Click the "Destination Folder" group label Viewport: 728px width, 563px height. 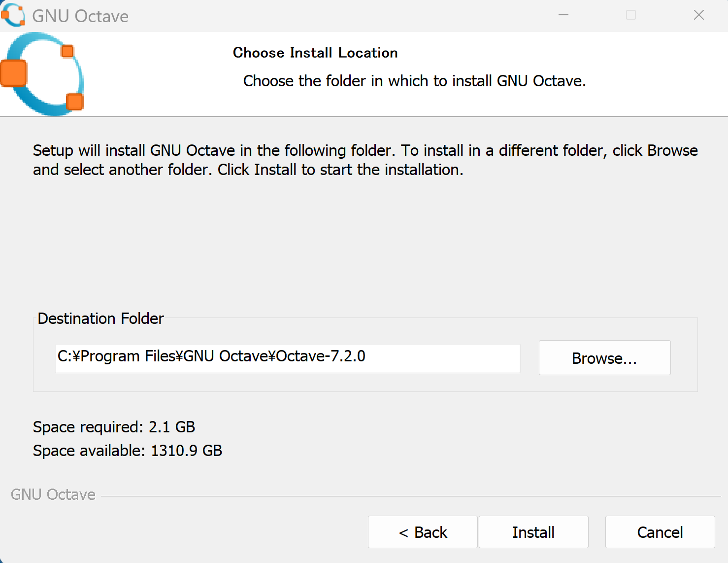pyautogui.click(x=100, y=318)
